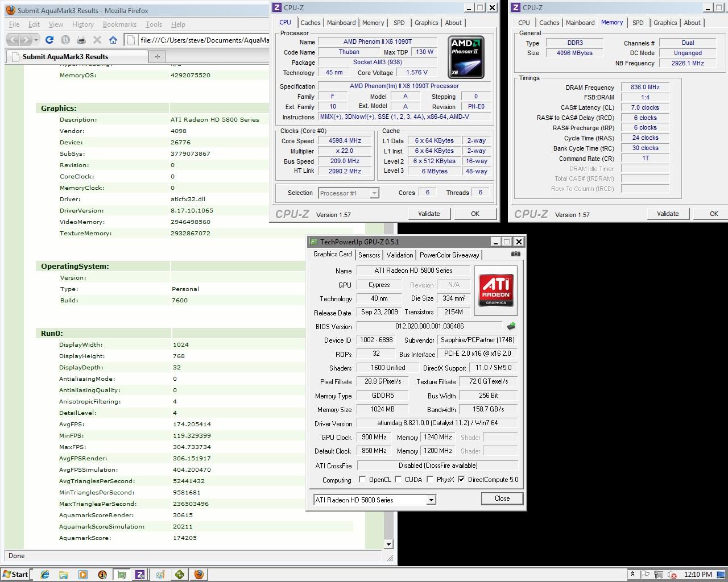This screenshot has height=582, width=728.
Task: Uncheck the DirectCompute 5.0 checkbox
Action: (x=461, y=480)
